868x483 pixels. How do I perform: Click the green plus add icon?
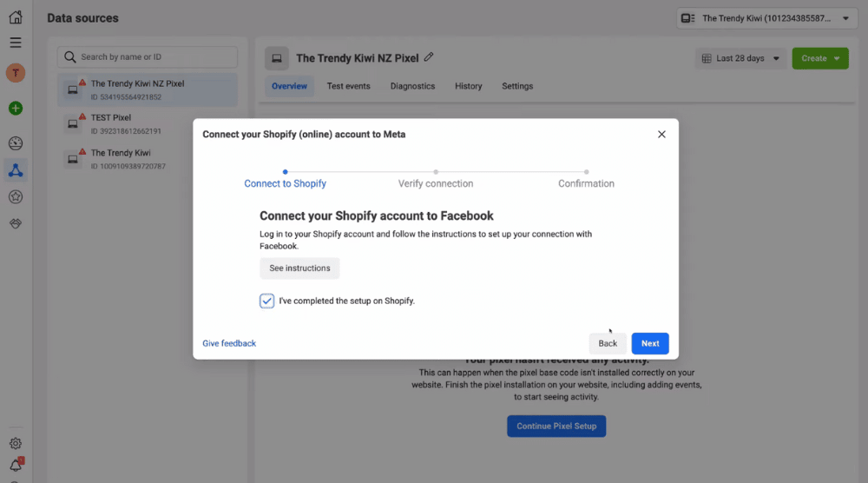[16, 108]
